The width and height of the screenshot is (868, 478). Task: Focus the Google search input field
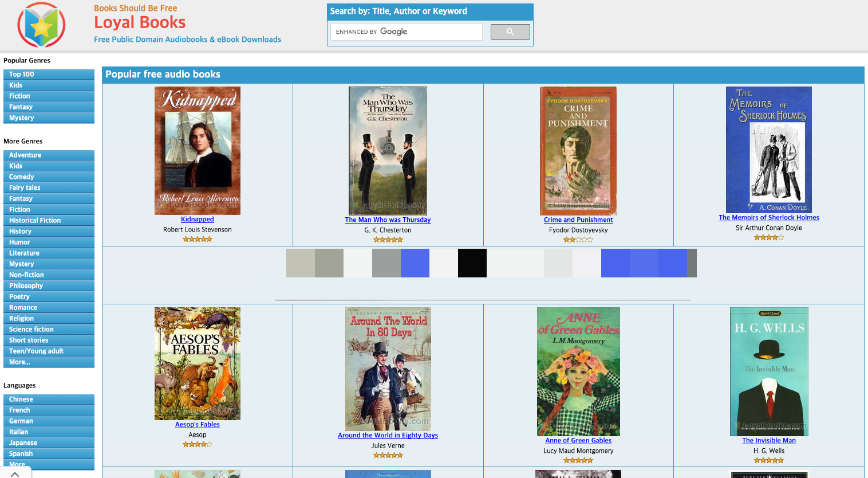407,32
